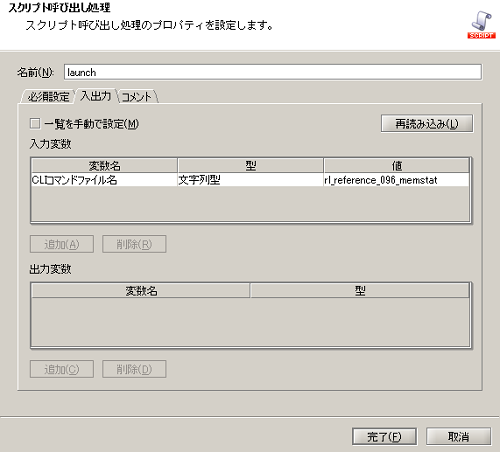Screen dimensions: 500x452
Task: Select the 入出力 tab
Action: [96, 96]
